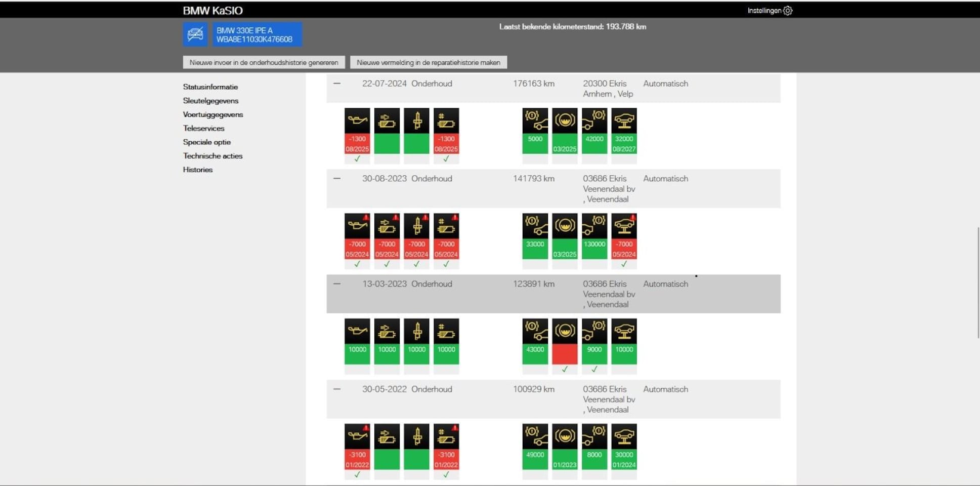Select the microfilter icon in 30-05-2022 entry
The width and height of the screenshot is (980, 486).
coord(446,436)
